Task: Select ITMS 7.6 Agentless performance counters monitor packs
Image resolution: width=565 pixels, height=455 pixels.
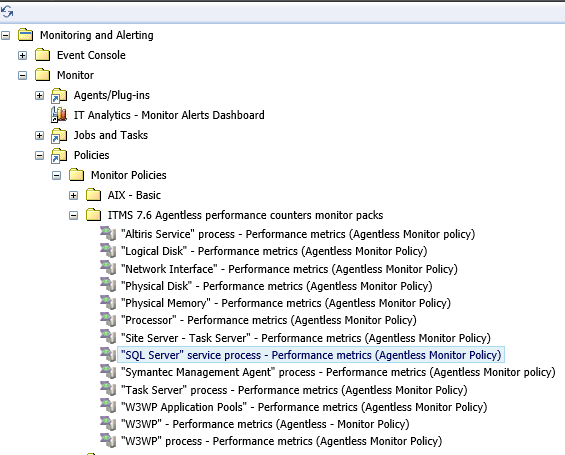Action: point(245,215)
